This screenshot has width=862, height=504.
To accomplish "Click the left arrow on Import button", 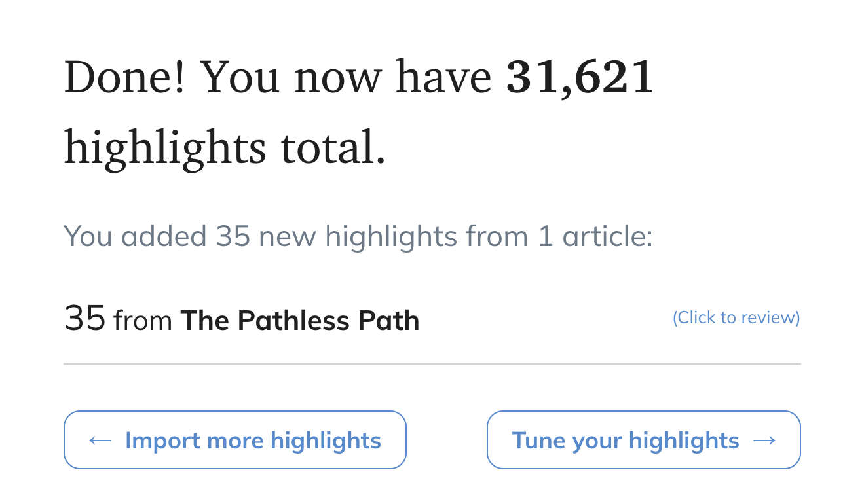I will pyautogui.click(x=100, y=441).
